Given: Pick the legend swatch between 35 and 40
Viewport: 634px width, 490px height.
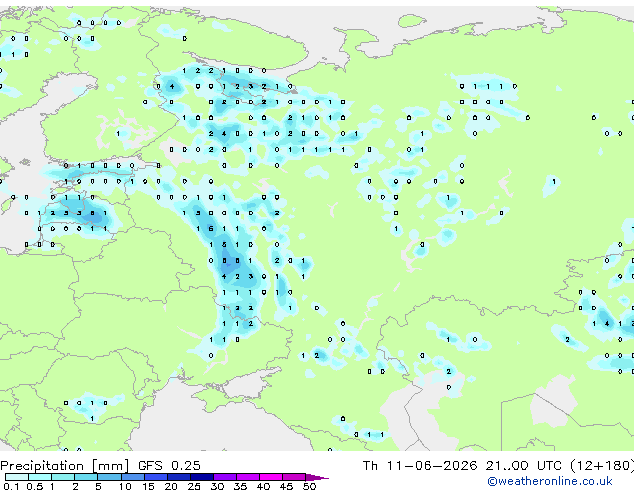Looking at the screenshot, I should [x=248, y=477].
